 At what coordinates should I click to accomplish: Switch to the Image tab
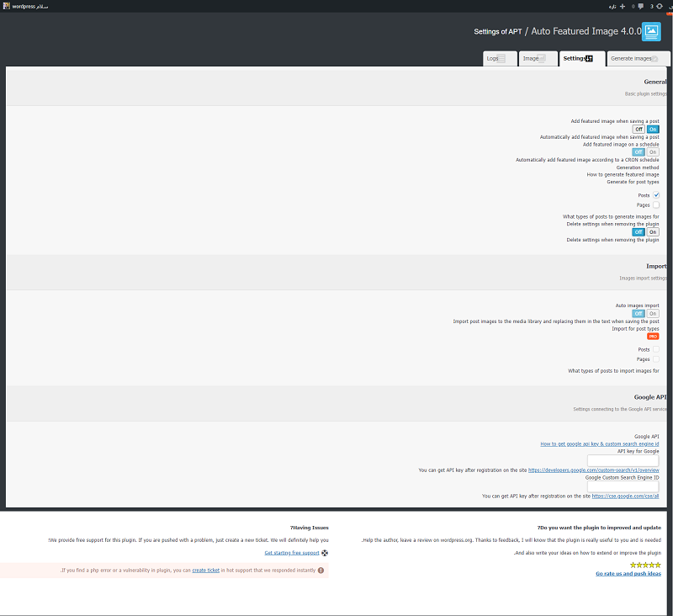click(x=535, y=59)
